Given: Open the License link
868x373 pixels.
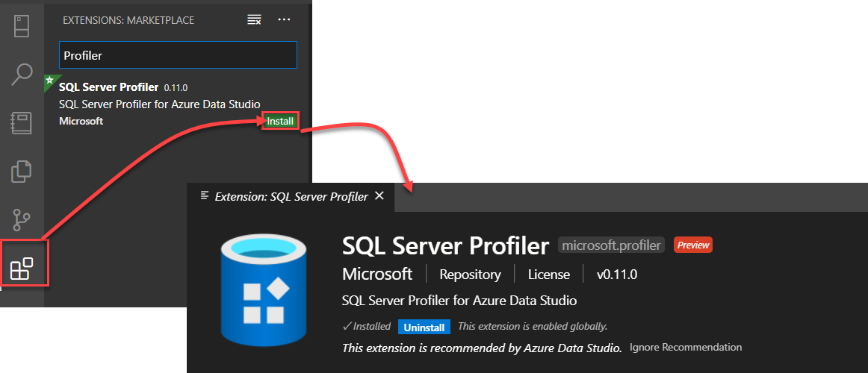Looking at the screenshot, I should pos(548,275).
